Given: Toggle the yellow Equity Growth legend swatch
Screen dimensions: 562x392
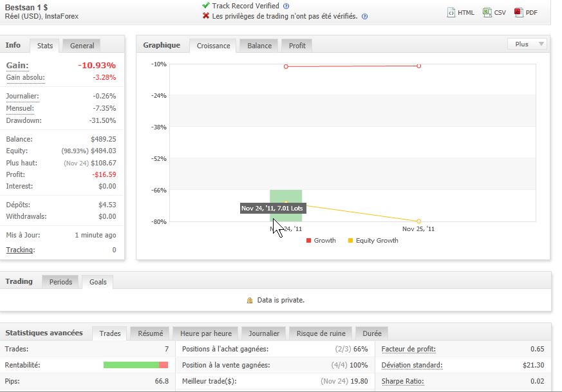Looking at the screenshot, I should coord(351,241).
